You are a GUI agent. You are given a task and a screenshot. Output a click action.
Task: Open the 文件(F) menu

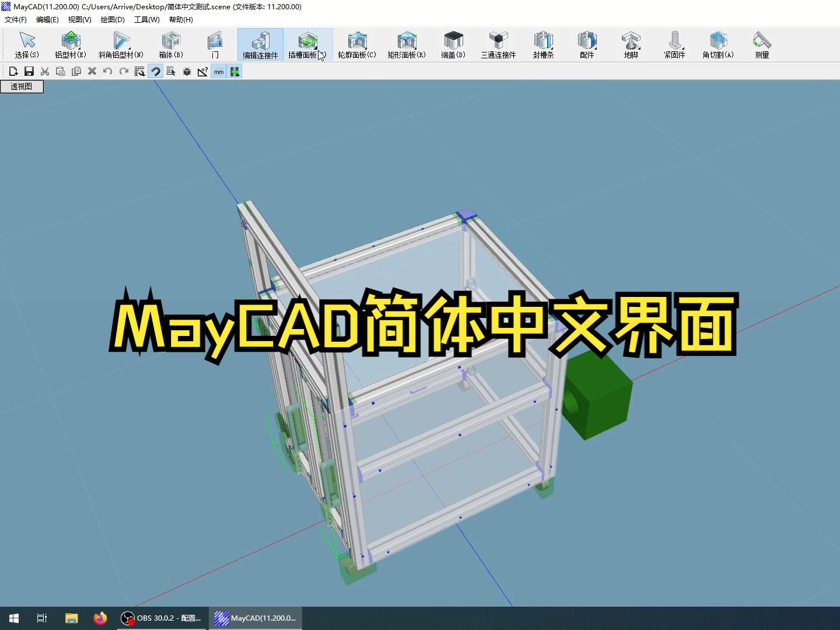click(16, 19)
